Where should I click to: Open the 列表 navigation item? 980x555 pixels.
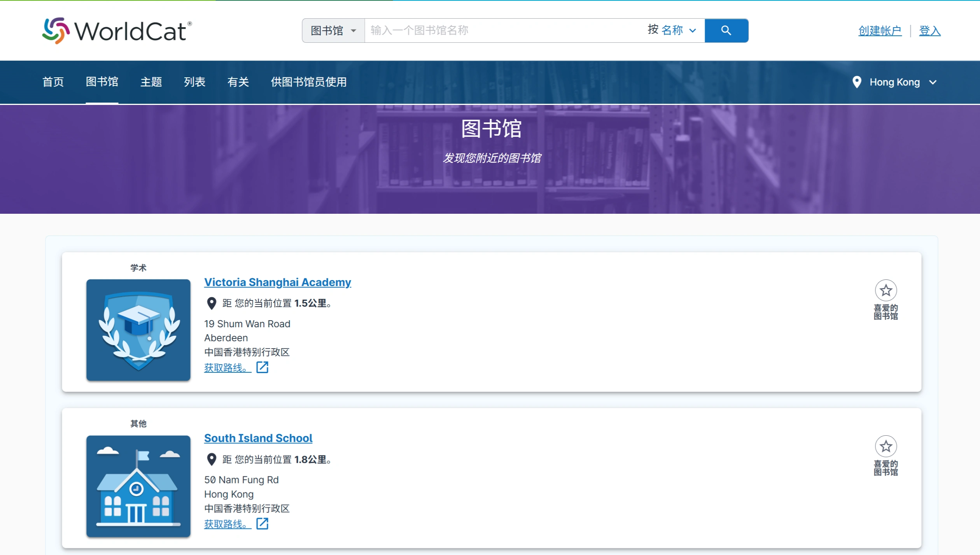(x=194, y=82)
